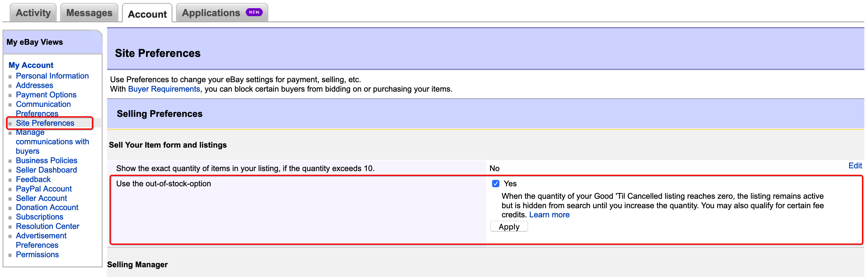The image size is (868, 277).
Task: Go to Personal Information
Action: 52,76
